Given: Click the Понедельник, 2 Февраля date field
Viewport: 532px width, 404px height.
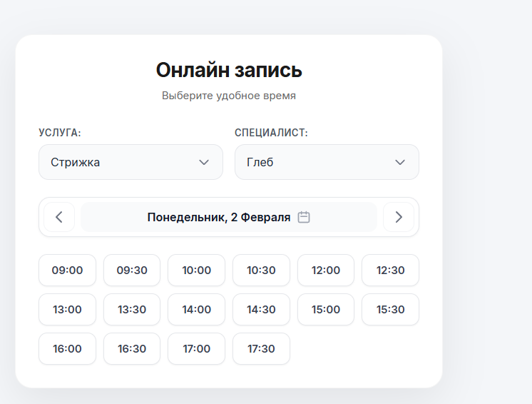Looking at the screenshot, I should pos(219,217).
